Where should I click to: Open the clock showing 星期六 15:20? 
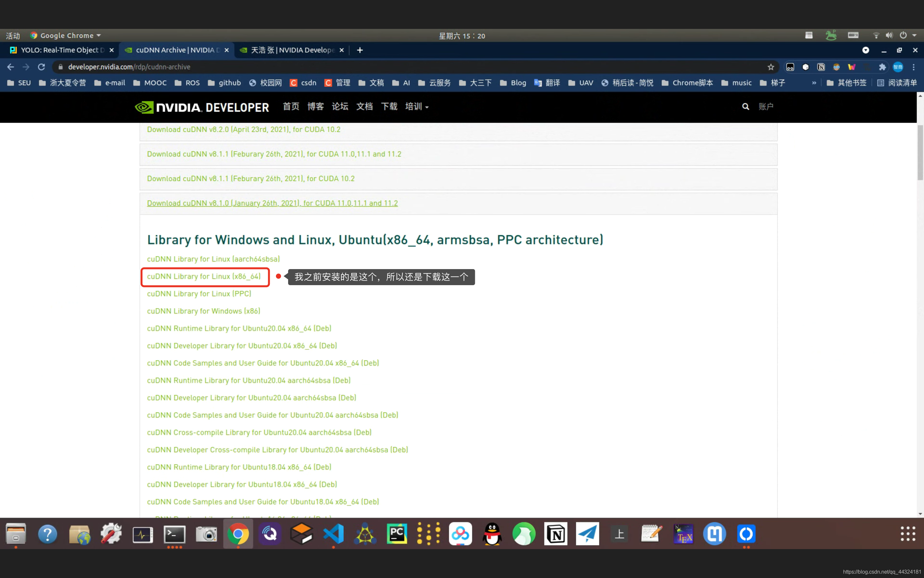462,36
